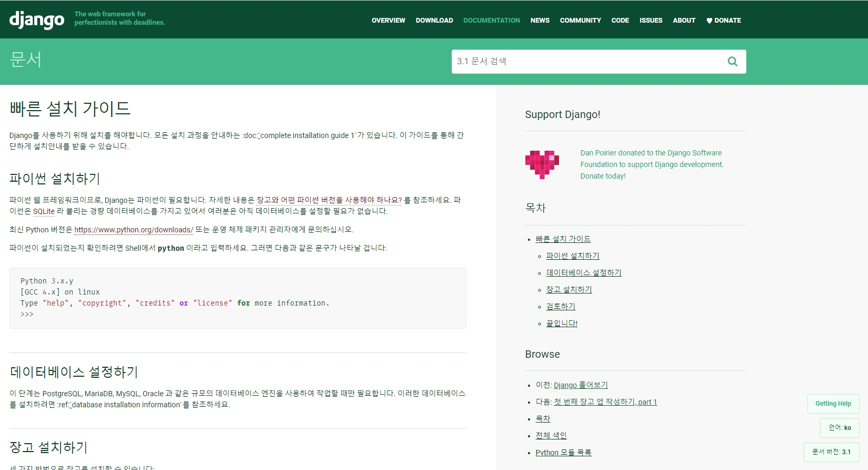Open the About menu item
Image resolution: width=868 pixels, height=470 pixels.
click(x=684, y=21)
